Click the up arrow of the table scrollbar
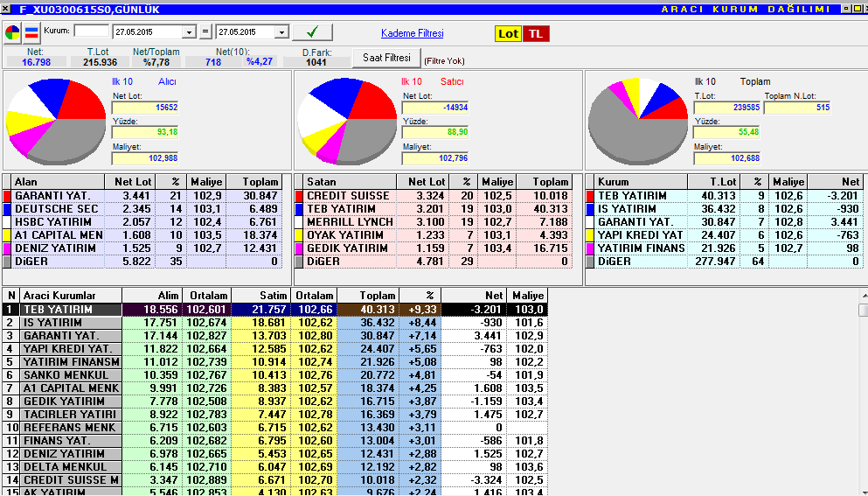Viewport: 868px width, 496px height. point(863,296)
